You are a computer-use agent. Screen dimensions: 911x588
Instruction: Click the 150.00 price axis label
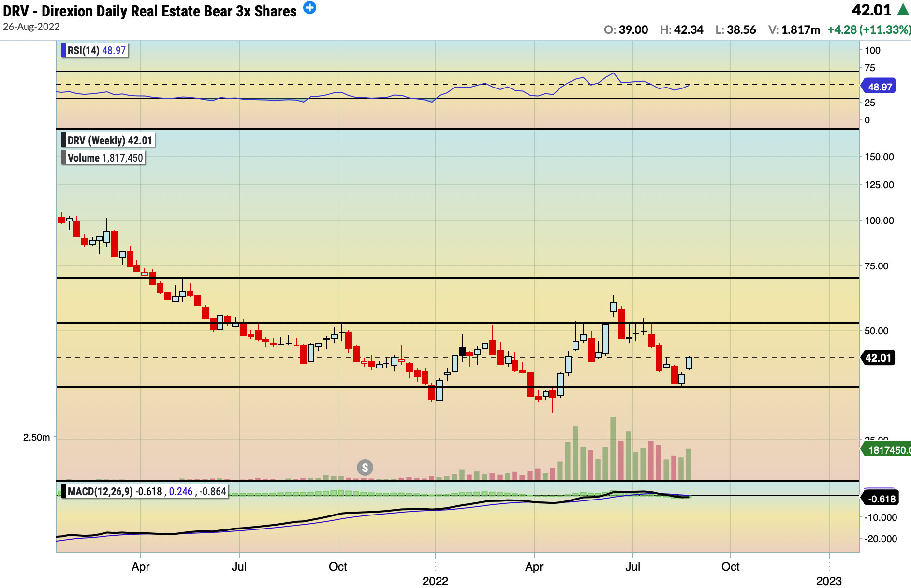879,157
